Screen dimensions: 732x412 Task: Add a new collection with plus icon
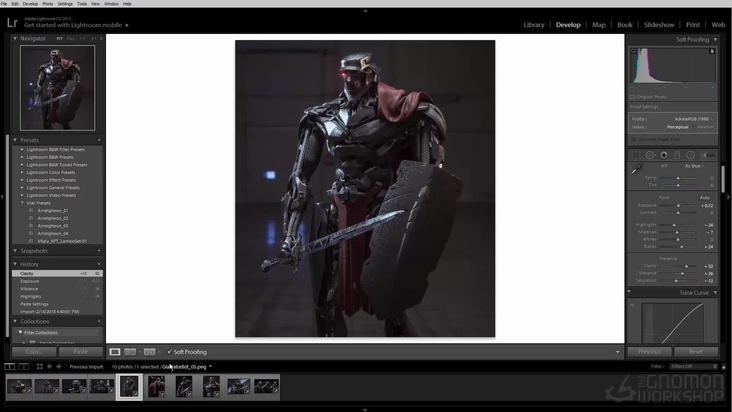tap(99, 321)
